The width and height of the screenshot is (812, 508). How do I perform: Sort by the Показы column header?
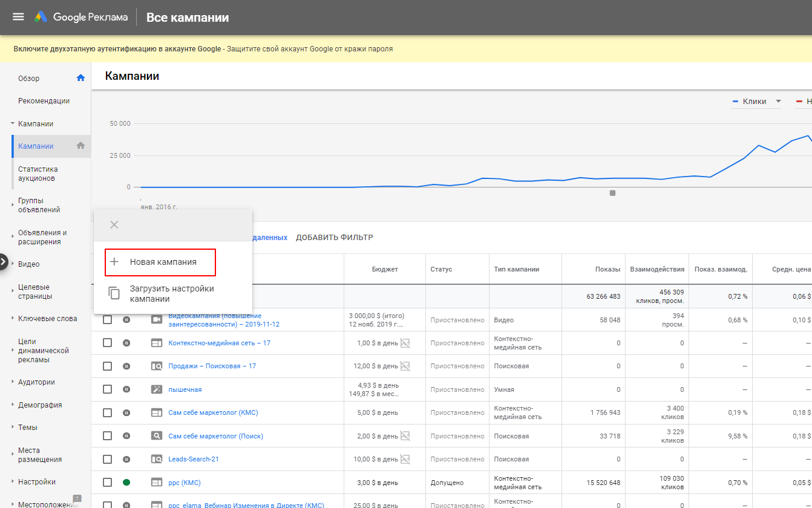pyautogui.click(x=607, y=269)
